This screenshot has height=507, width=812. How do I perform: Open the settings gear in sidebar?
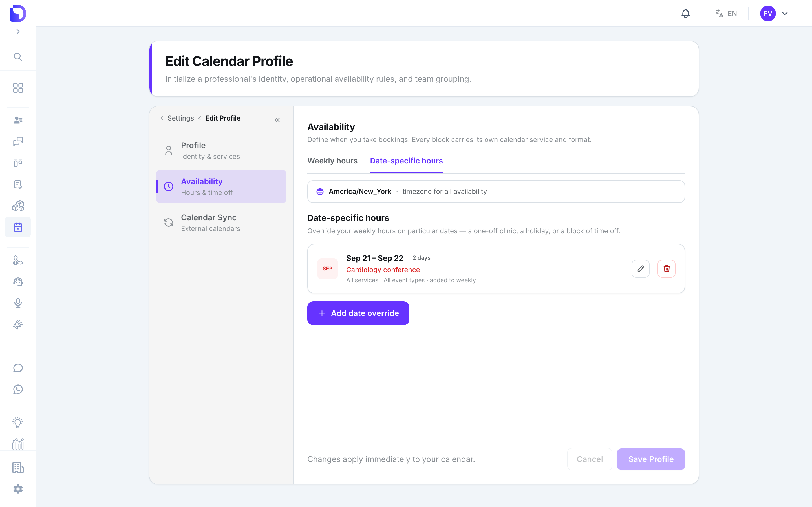pos(18,489)
